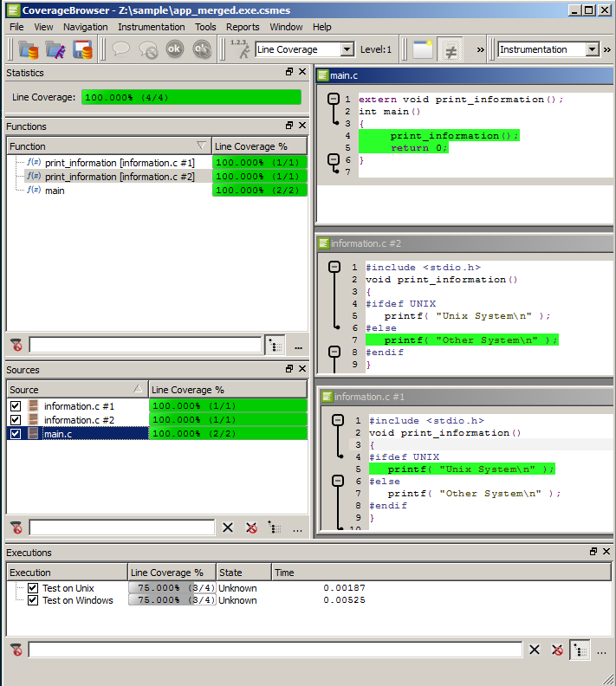Click the Statistics line coverage progress bar

click(191, 97)
